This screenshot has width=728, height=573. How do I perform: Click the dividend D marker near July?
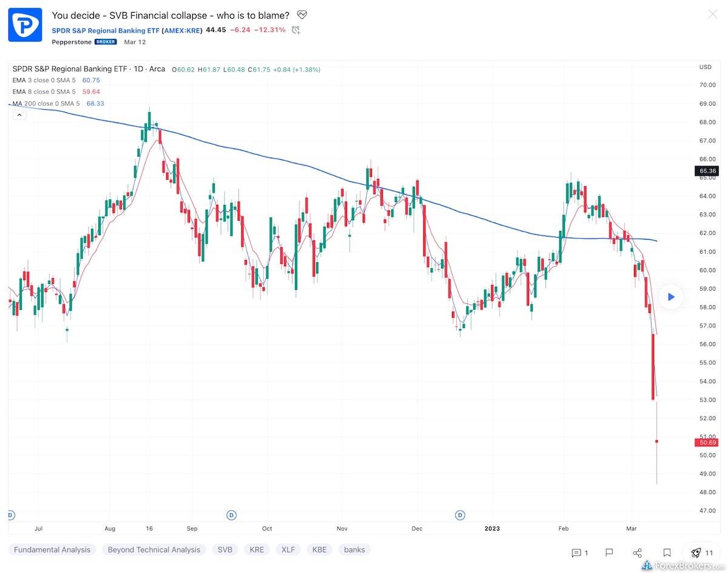pos(10,515)
